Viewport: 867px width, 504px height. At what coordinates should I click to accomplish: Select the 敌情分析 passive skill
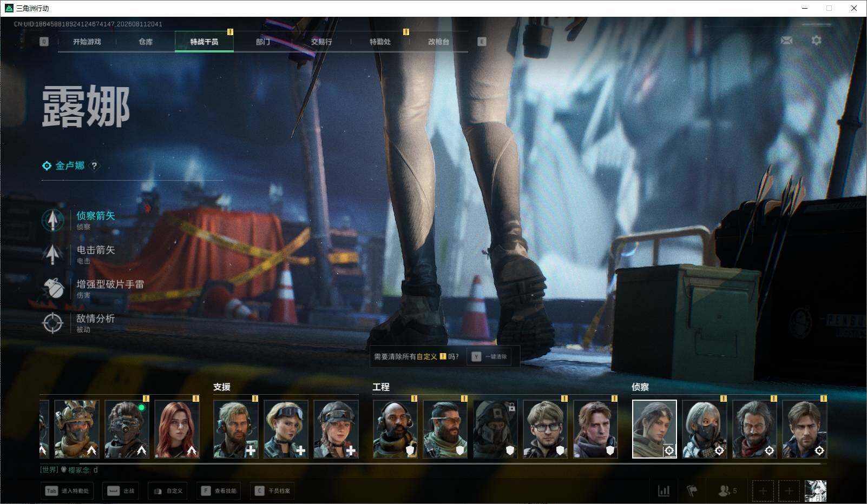click(x=78, y=323)
